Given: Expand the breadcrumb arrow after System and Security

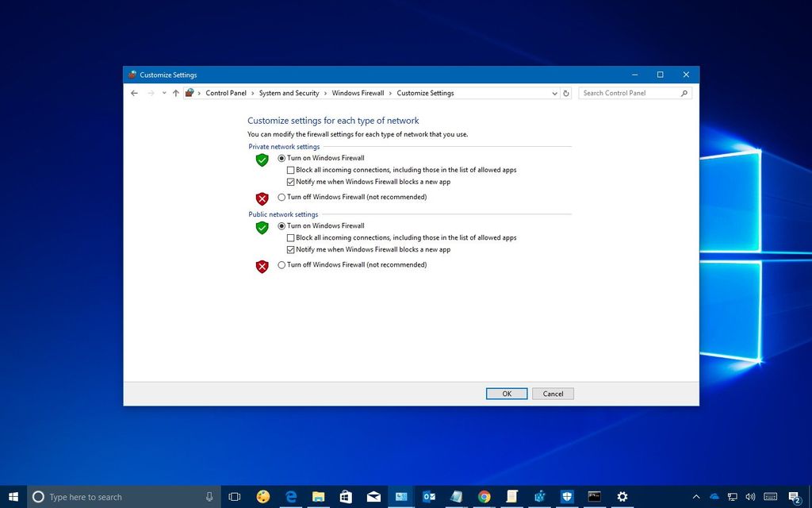Looking at the screenshot, I should click(x=325, y=93).
